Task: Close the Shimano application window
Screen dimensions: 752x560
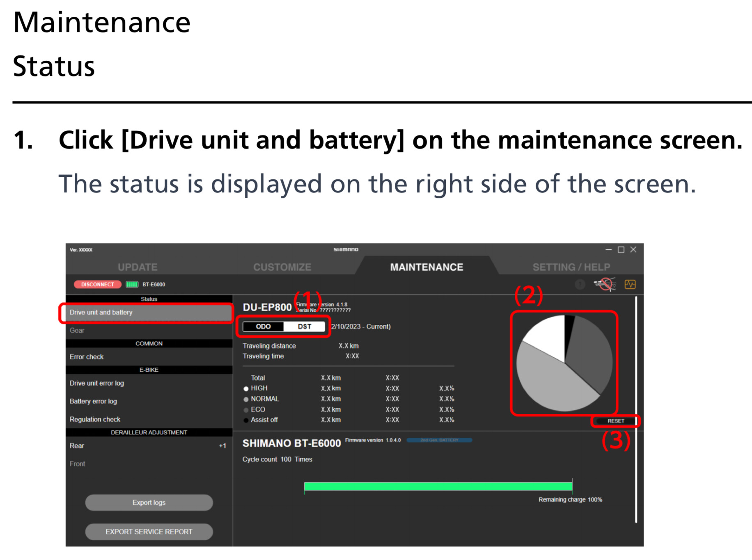Action: (633, 249)
